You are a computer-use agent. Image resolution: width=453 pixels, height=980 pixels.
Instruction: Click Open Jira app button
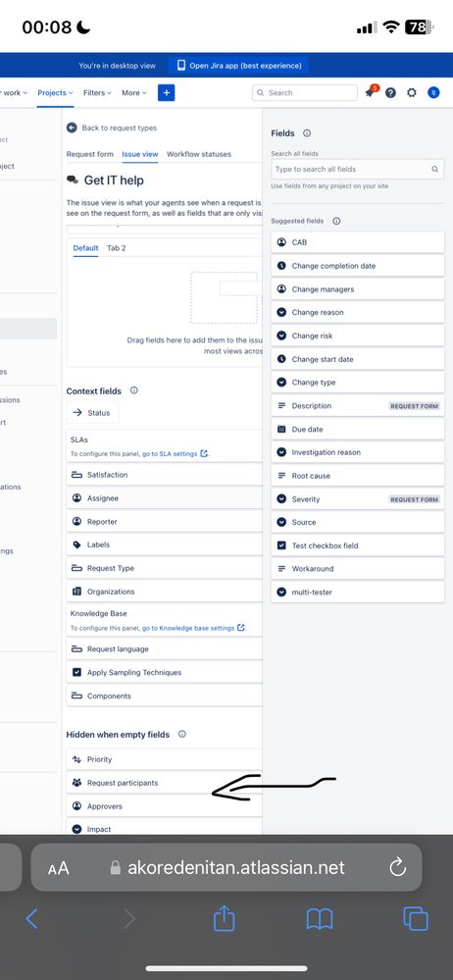239,66
